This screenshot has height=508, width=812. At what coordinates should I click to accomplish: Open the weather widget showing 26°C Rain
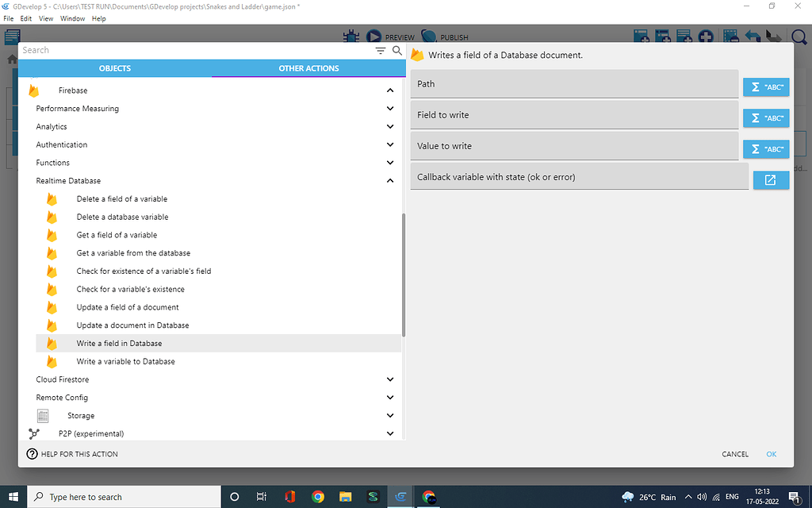(x=649, y=497)
